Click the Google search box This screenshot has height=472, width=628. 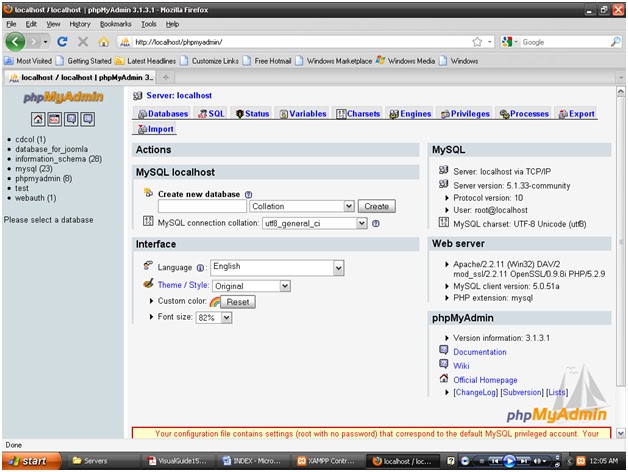pyautogui.click(x=565, y=42)
